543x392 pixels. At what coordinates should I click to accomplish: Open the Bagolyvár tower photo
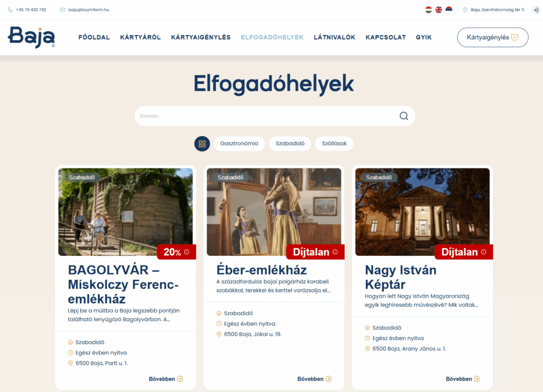125,212
